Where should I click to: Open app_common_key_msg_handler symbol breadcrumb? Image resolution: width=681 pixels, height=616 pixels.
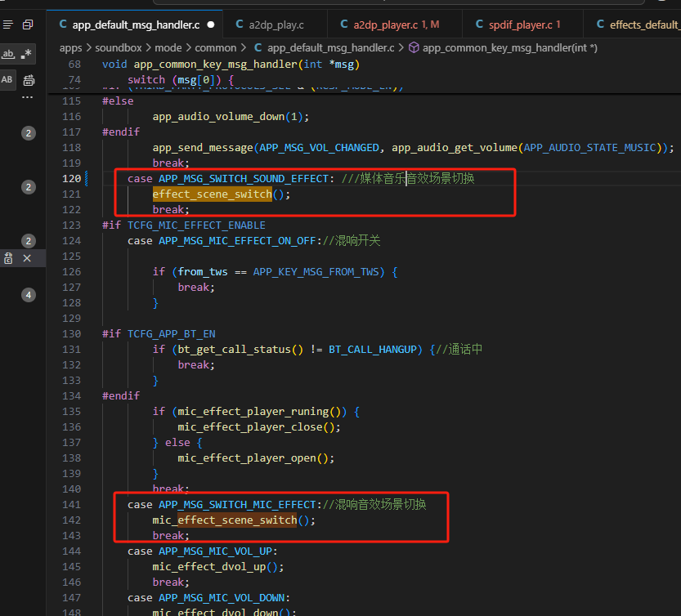(x=510, y=47)
